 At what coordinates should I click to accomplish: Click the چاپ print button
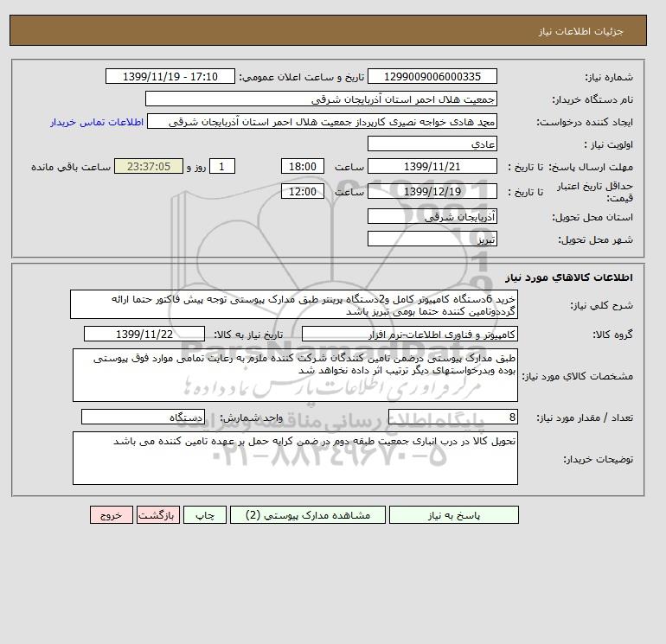[205, 515]
